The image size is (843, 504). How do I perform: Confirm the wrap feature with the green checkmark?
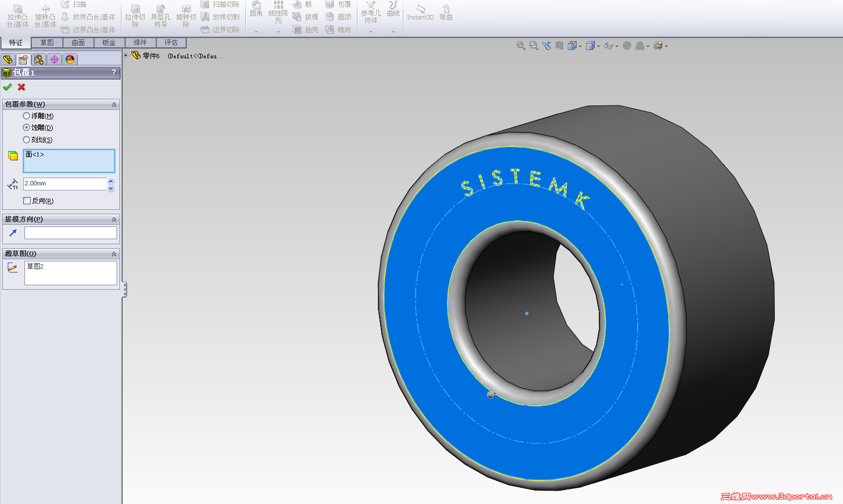point(7,87)
